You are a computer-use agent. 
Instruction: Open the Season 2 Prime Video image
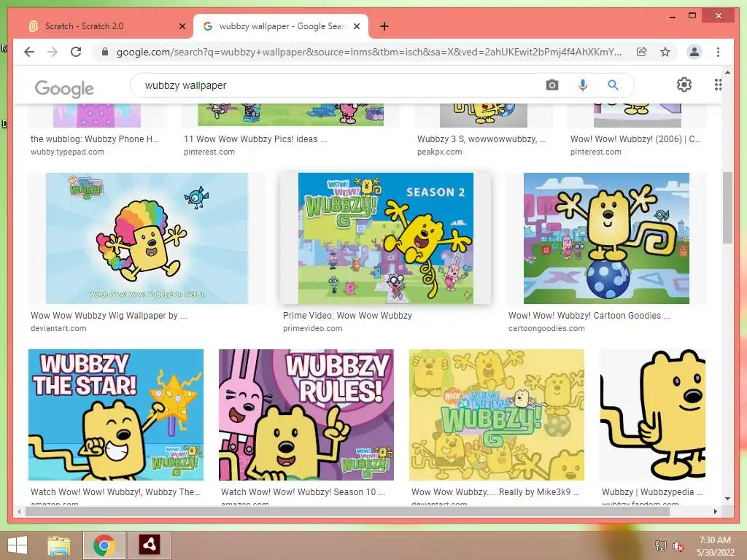pos(385,238)
